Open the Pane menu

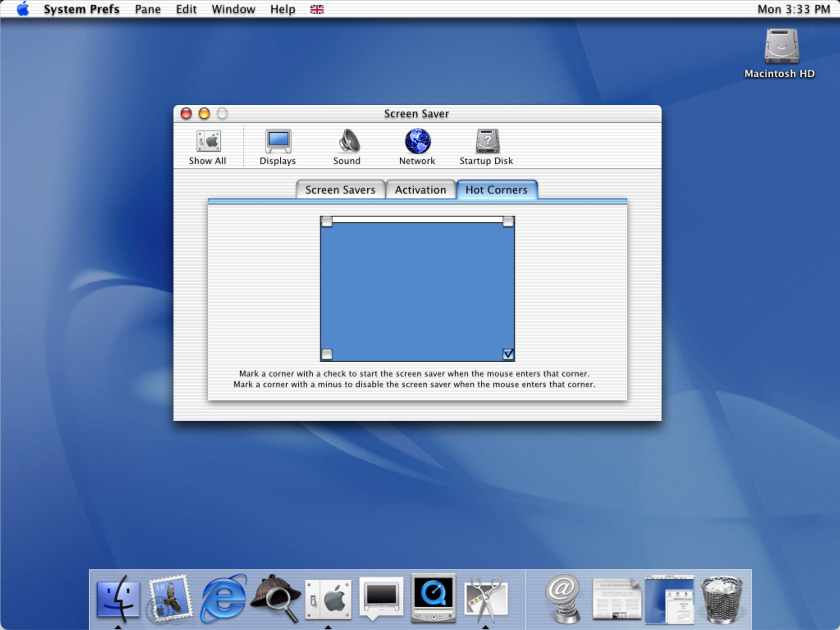[148, 9]
